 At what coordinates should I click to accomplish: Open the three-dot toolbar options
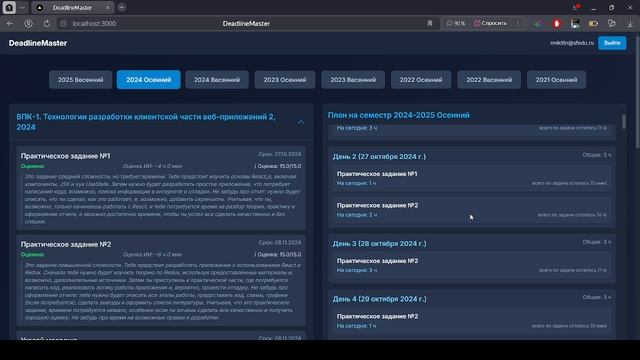[x=518, y=23]
